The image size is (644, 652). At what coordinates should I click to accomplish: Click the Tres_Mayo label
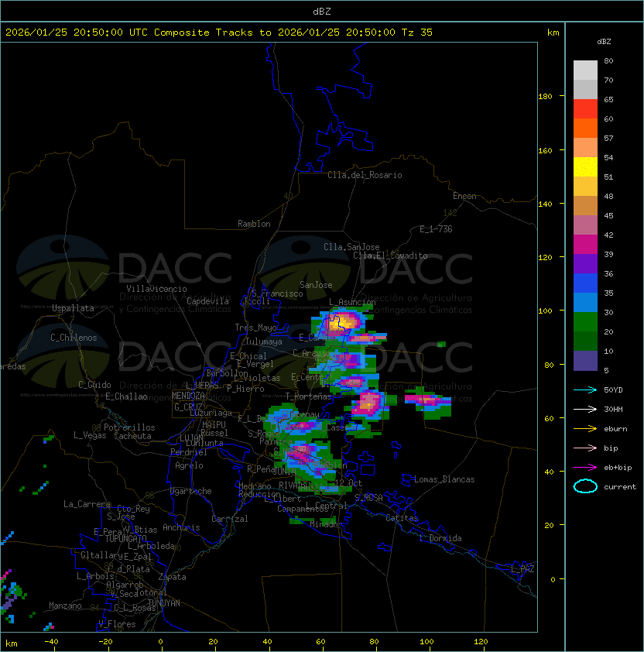coord(255,328)
